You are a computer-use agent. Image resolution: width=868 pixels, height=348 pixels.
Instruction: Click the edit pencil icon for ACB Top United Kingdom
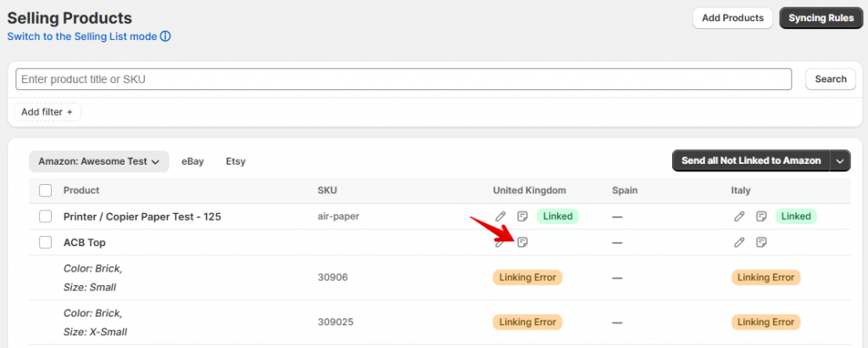point(501,243)
